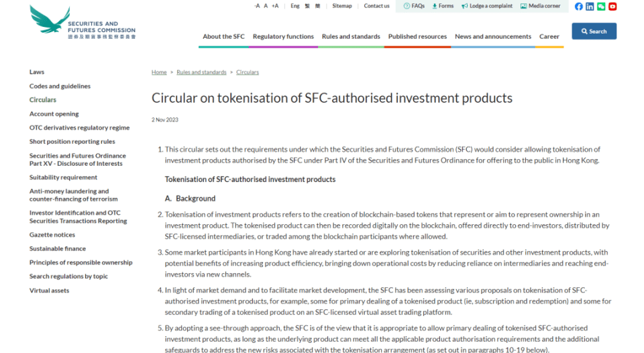Screen dimensions: 644x353
Task: Expand the Rules and standards menu
Action: point(351,36)
